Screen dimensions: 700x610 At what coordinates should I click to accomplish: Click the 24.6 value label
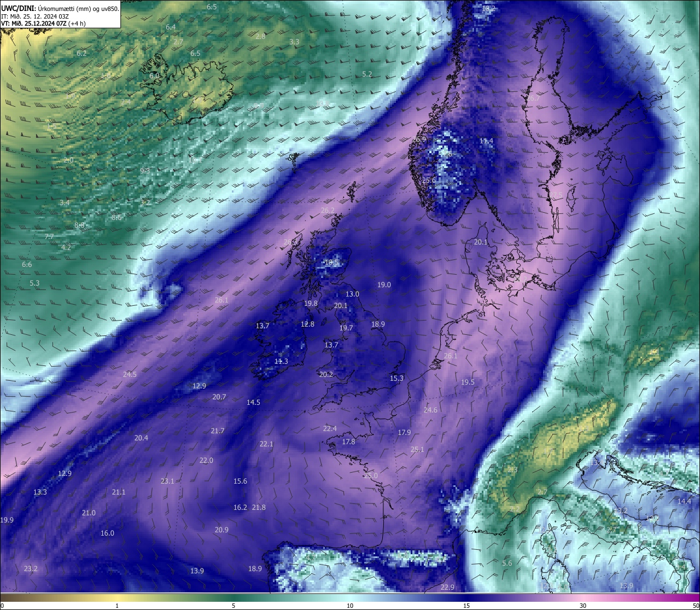point(430,410)
